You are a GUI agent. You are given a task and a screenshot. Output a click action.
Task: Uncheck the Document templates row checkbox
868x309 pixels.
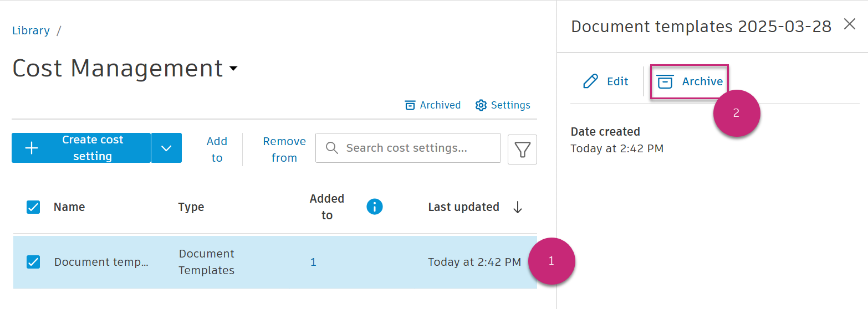33,262
